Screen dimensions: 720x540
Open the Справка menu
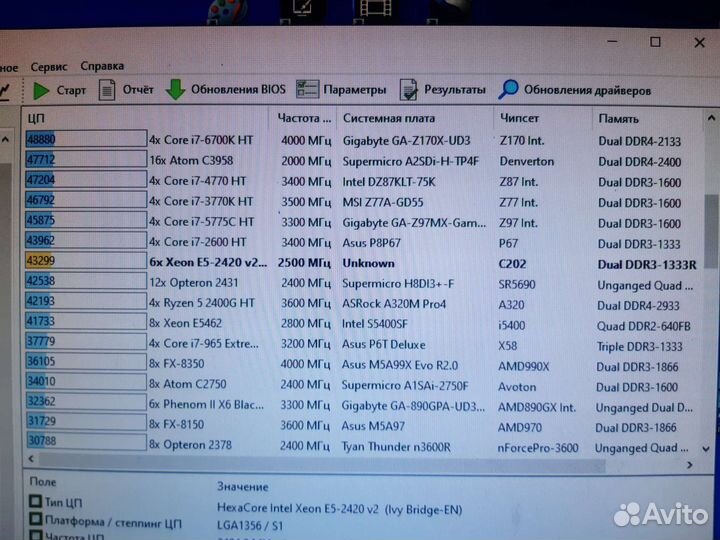tap(102, 66)
